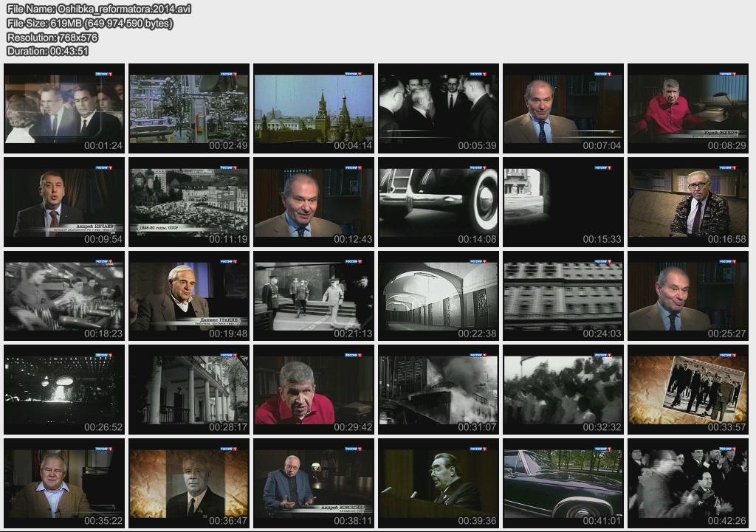The image size is (756, 532).
Task: Click the thumbnail timestamped 00:01:24
Action: click(64, 108)
